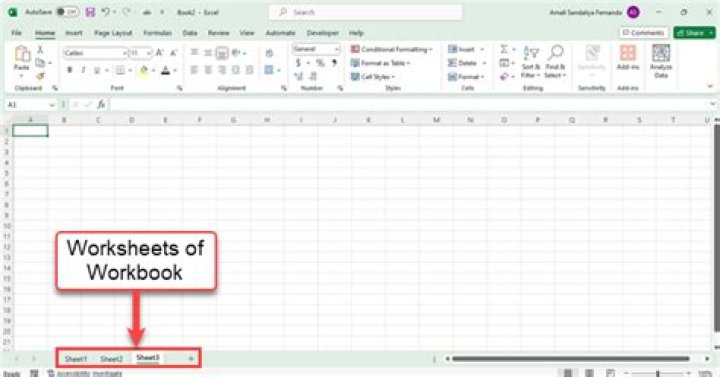The height and width of the screenshot is (377, 720).
Task: Click the formula bar input
Action: 409,105
